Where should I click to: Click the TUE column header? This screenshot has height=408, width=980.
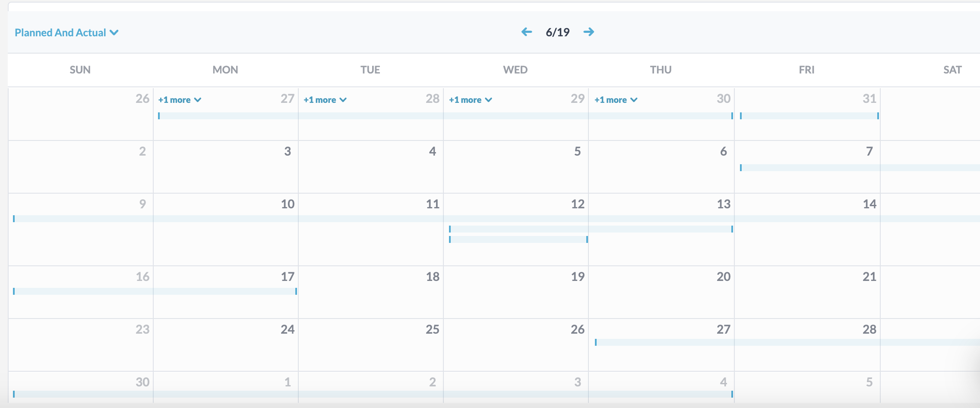tap(370, 70)
